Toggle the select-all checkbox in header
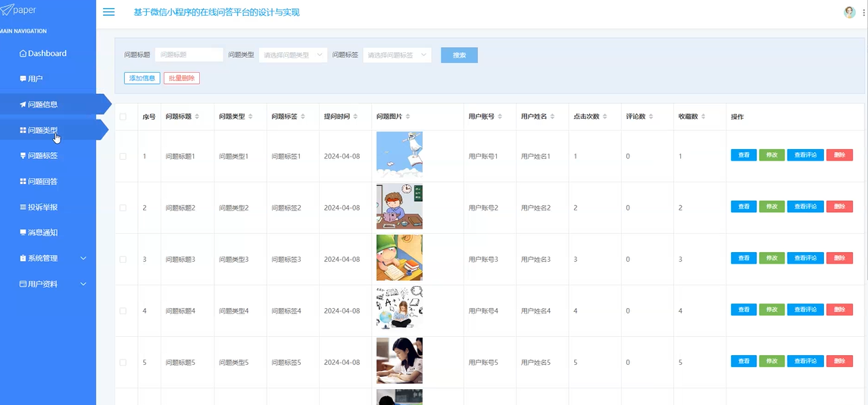868x405 pixels. [x=123, y=117]
